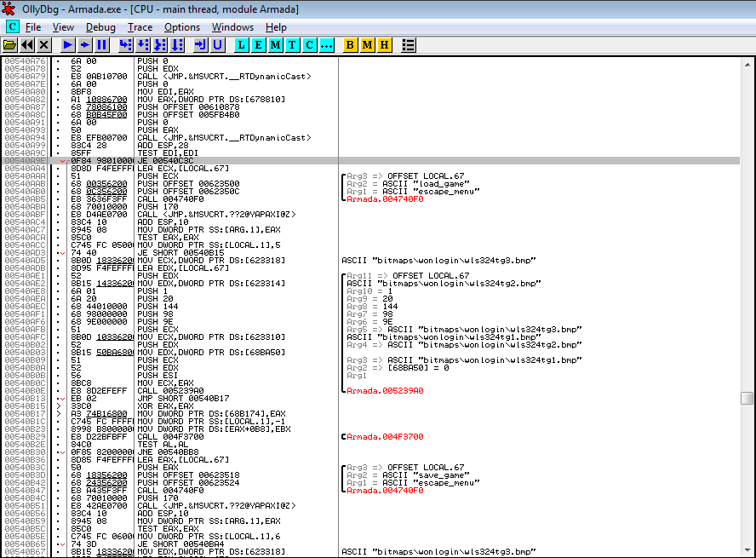Select the PUSH 9E instruction

pyautogui.click(x=155, y=322)
